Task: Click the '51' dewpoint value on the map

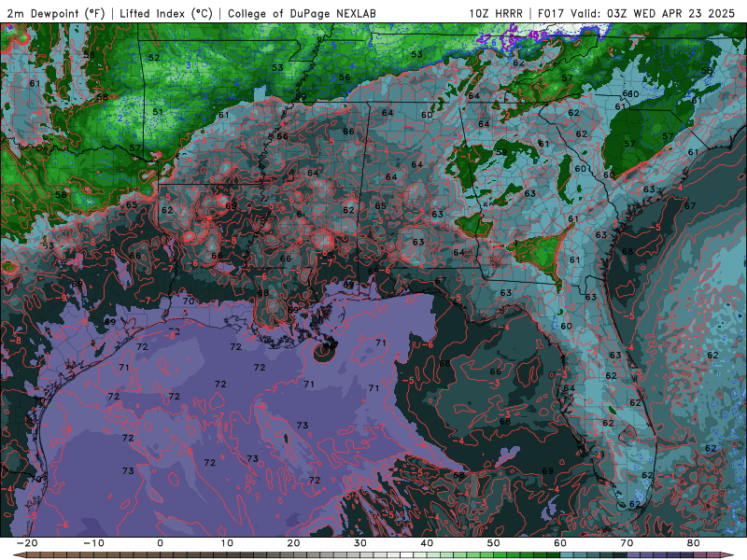Action: [x=158, y=112]
